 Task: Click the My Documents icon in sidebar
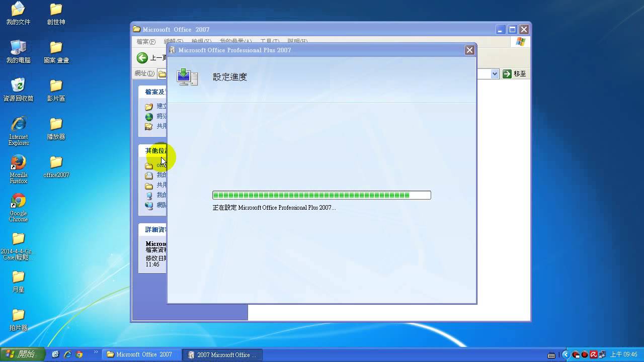tap(148, 175)
